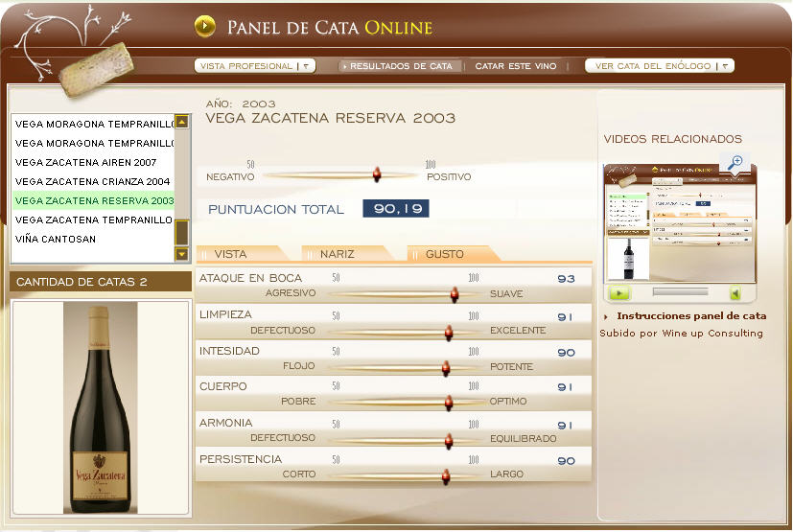Click the Cuerpo slider handle

coord(449,403)
